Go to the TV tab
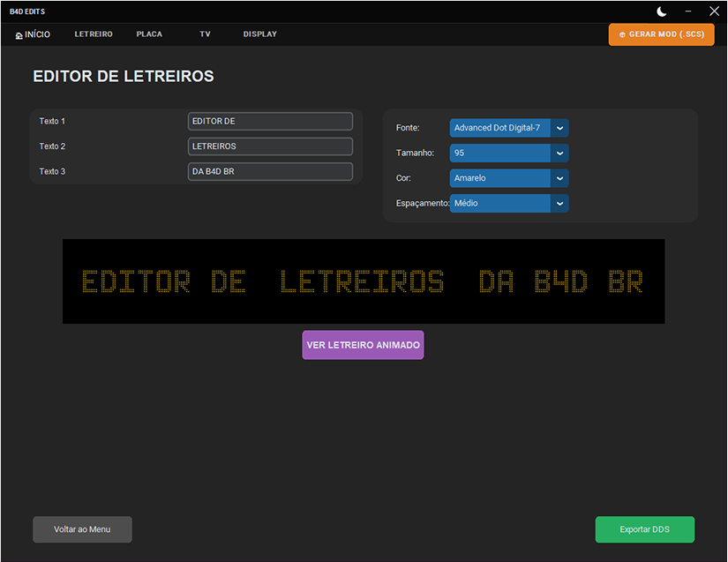The image size is (728, 562). pyautogui.click(x=205, y=34)
